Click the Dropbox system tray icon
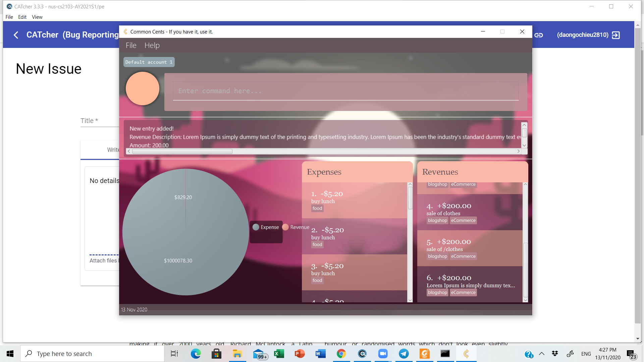This screenshot has width=644, height=362. [555, 354]
